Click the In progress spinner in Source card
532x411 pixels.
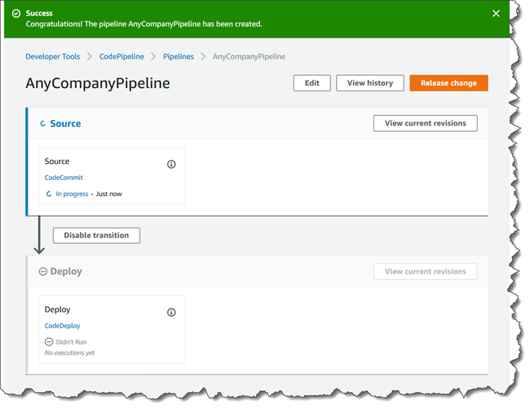click(49, 194)
